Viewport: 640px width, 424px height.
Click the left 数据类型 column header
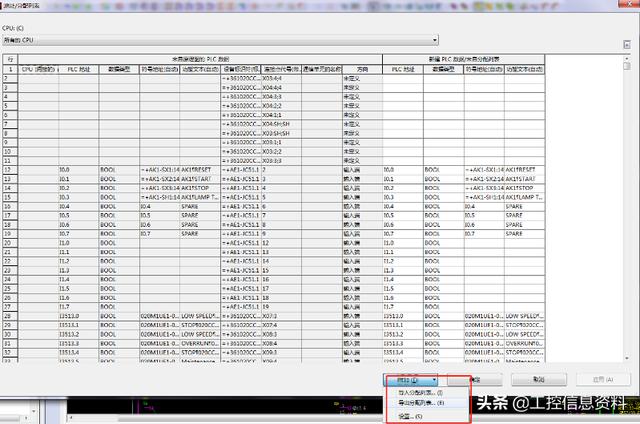[x=119, y=69]
